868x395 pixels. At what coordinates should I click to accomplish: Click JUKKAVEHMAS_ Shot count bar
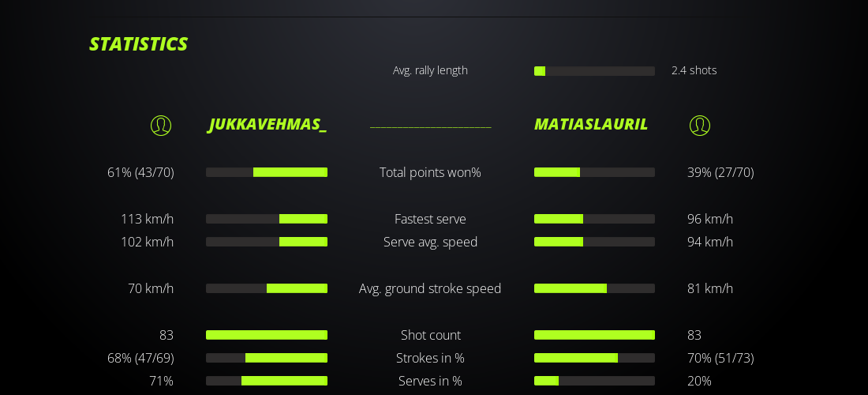tap(267, 335)
